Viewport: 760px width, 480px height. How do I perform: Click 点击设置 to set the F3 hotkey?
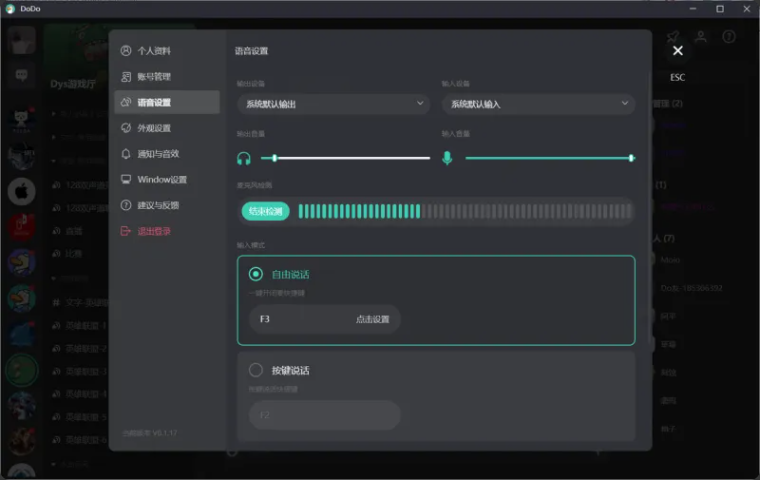372,319
